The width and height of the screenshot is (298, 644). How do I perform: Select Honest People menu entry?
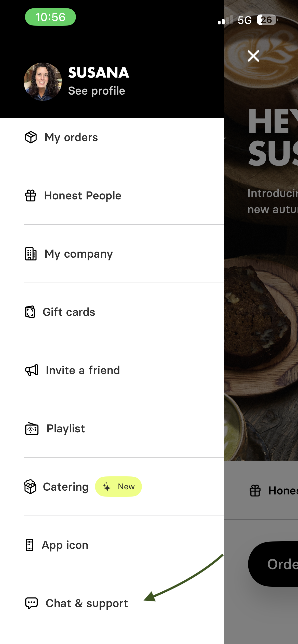[83, 196]
